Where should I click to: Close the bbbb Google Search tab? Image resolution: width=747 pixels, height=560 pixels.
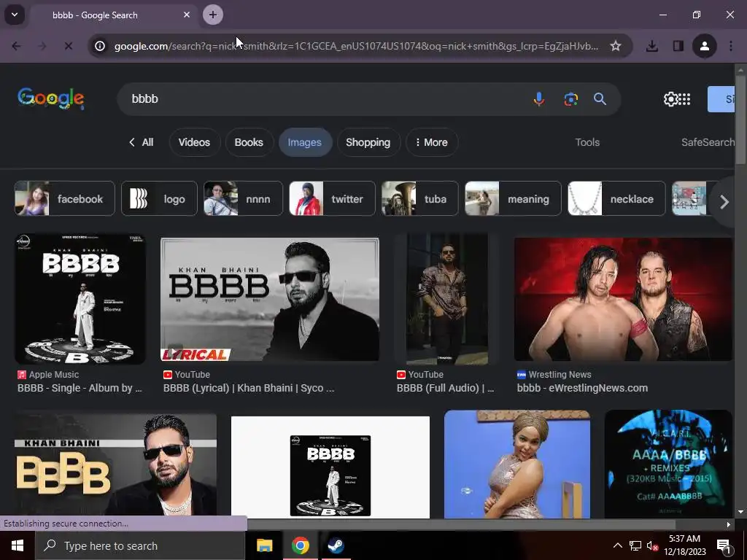(187, 15)
